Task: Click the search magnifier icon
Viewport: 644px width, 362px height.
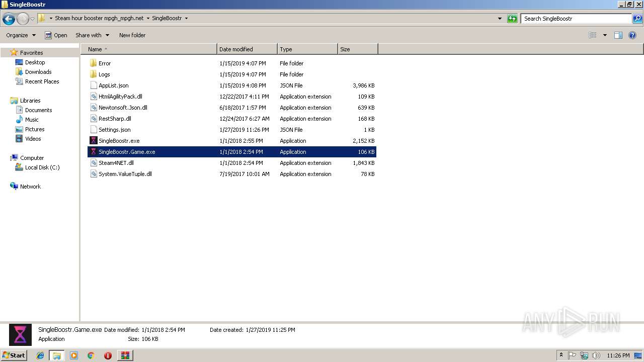Action: (637, 19)
